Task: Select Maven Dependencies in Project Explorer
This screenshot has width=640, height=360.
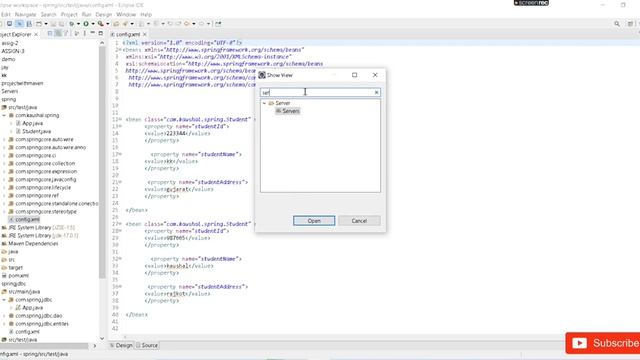Action: pyautogui.click(x=33, y=244)
